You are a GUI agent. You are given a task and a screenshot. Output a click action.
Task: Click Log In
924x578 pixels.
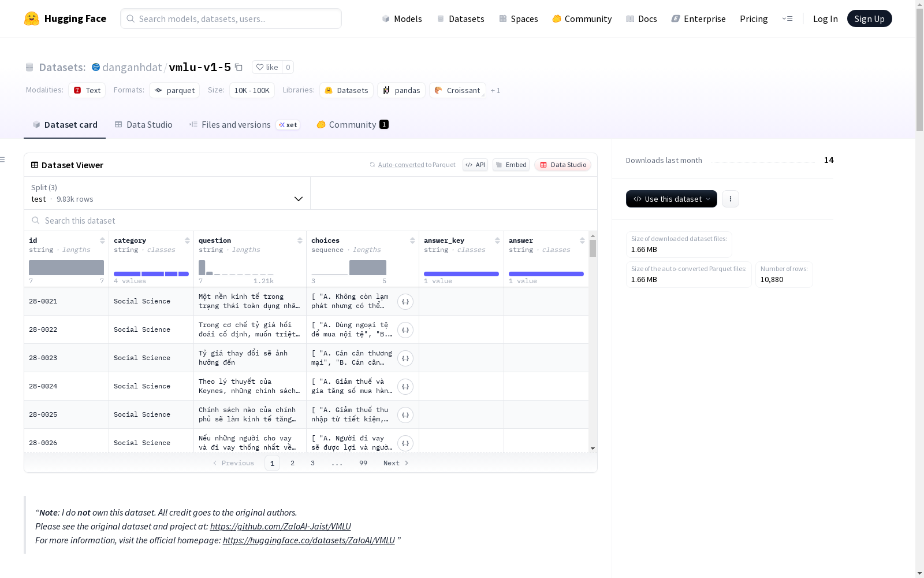point(825,18)
